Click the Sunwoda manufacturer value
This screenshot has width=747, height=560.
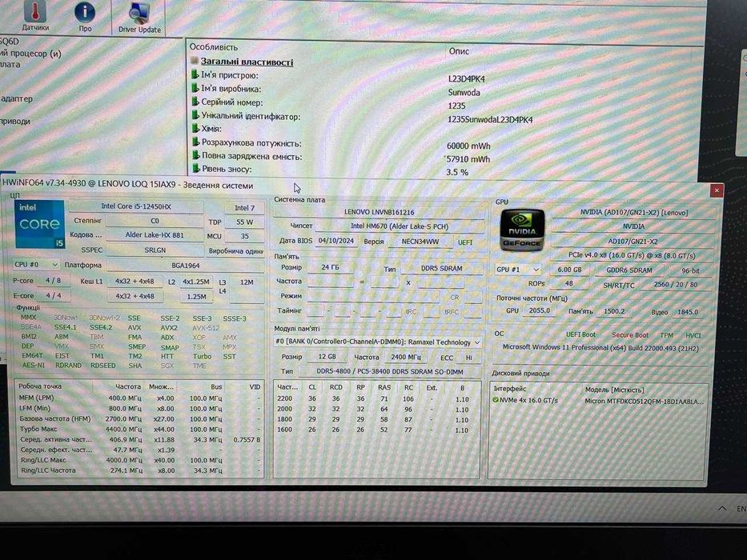[x=464, y=92]
